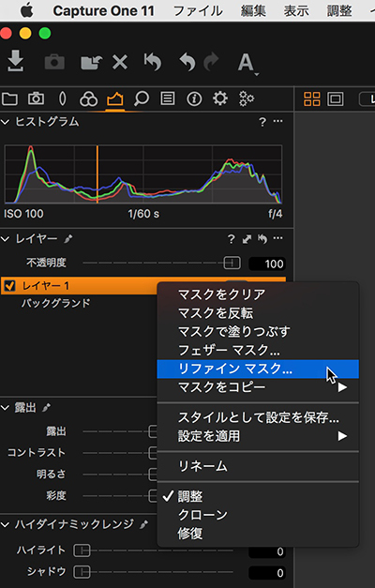The image size is (375, 588).
Task: Expand the Apply Settings (設定を適用) submenu
Action: [x=258, y=436]
